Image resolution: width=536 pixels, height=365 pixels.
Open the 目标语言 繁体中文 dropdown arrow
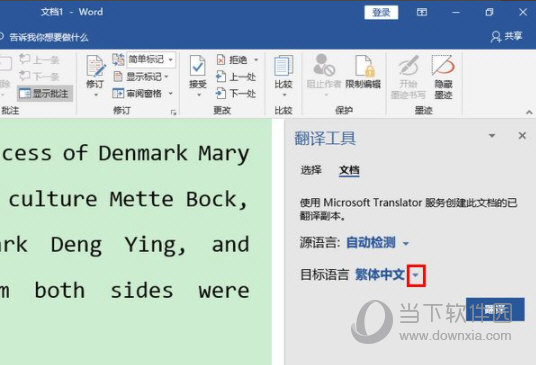[x=416, y=275]
